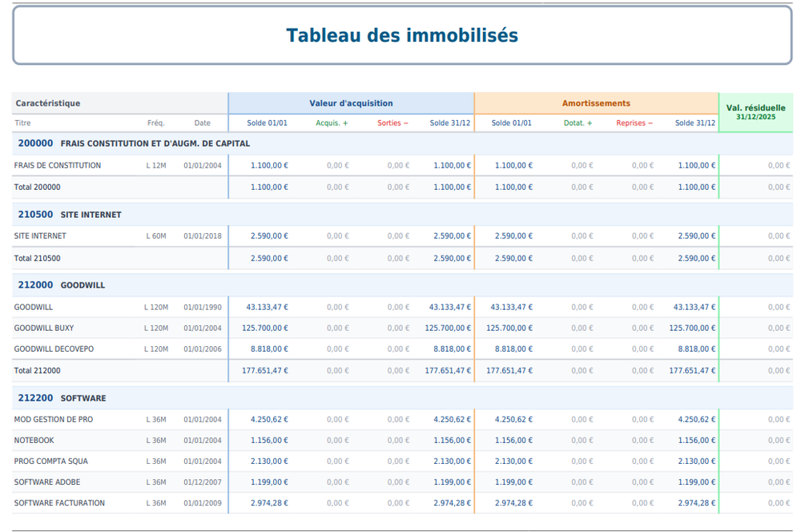Click the 'FRAIS DE CONSTITUTION' row title

[57, 166]
